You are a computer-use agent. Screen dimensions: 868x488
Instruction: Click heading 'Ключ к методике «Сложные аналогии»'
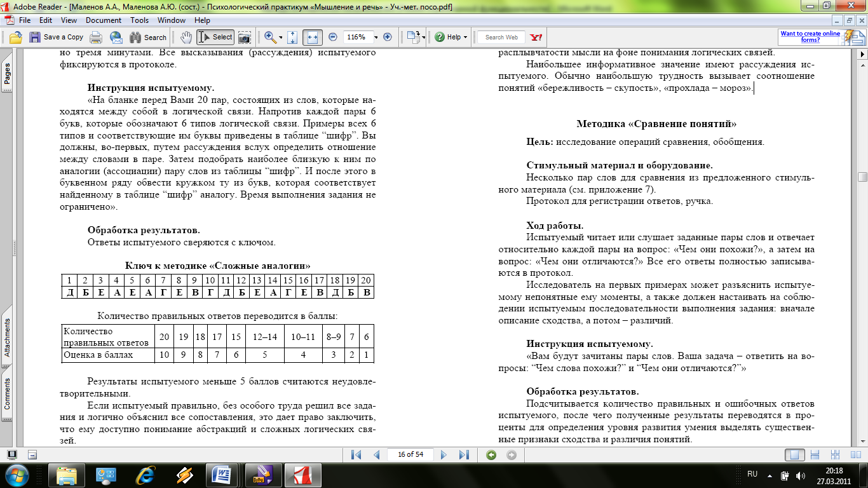coord(217,266)
